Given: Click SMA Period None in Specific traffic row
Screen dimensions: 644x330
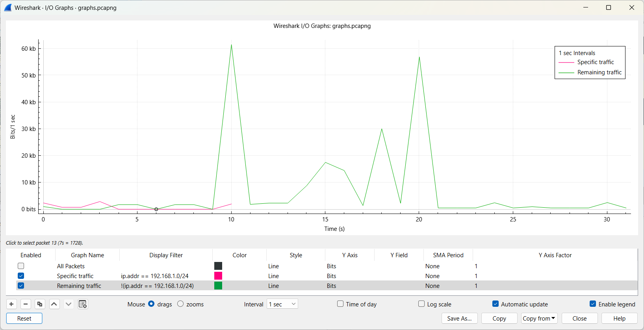Looking at the screenshot, I should pos(448,276).
